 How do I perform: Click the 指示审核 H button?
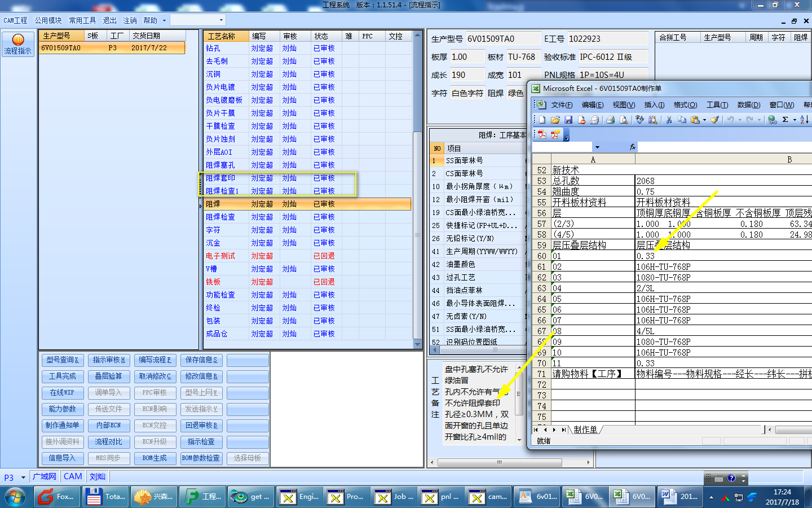109,360
